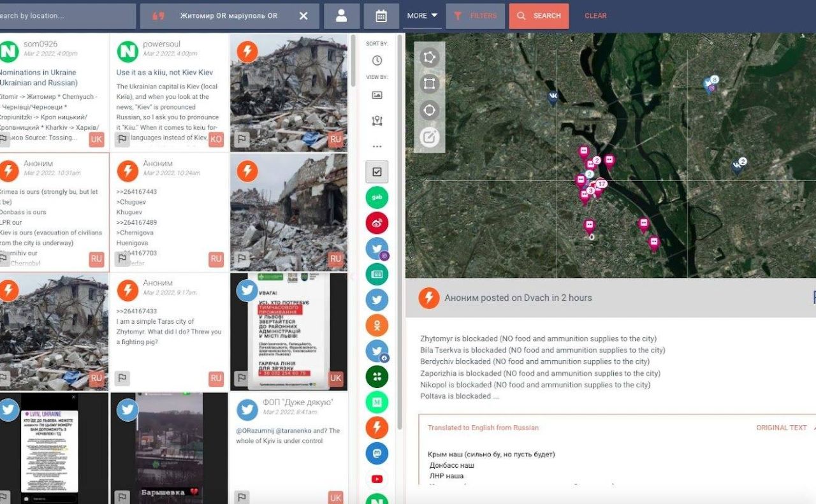Click the VK map marker showing 2
Viewport: 816px width, 504px height.
739,165
